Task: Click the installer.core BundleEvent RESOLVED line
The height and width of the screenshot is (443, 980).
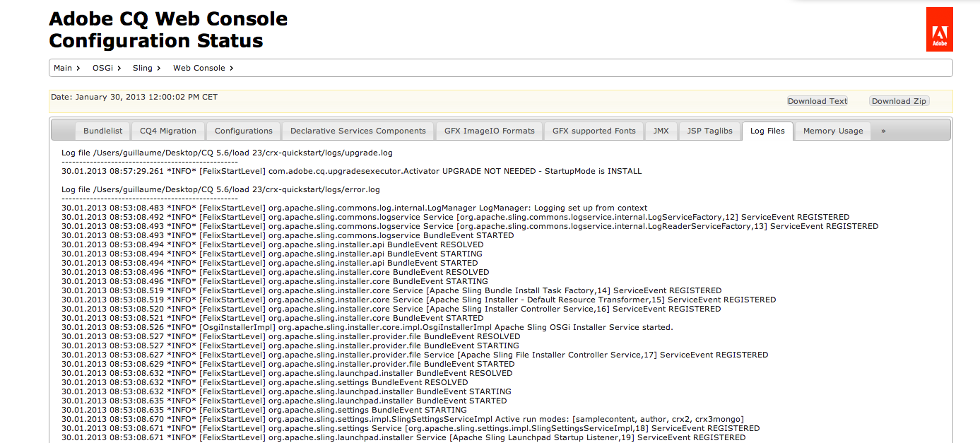Action: pyautogui.click(x=276, y=272)
